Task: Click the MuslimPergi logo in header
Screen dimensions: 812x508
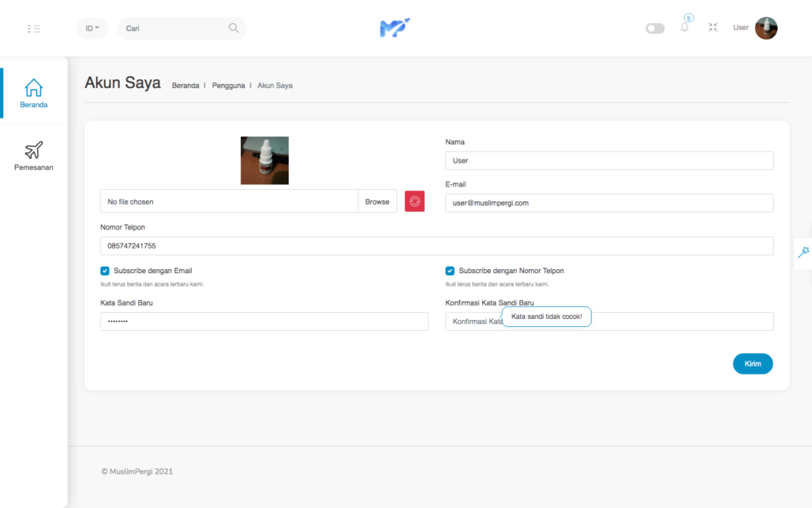Action: [394, 29]
